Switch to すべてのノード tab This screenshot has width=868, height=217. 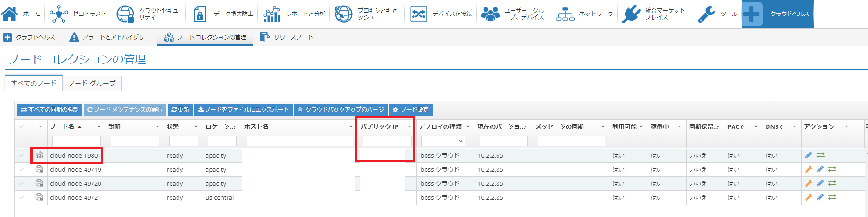coord(34,83)
